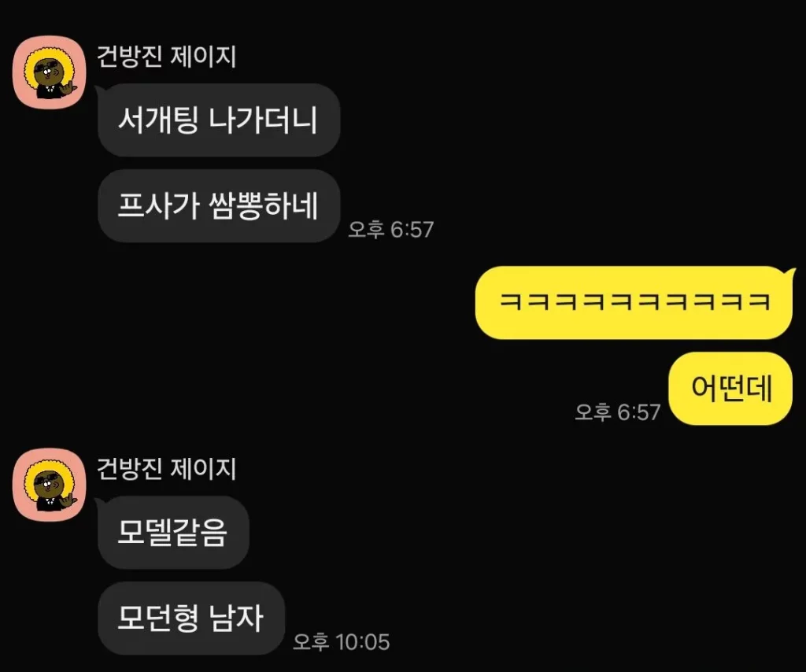Click the word 프사가 in the second message
Screen dimensions: 806x672
coord(158,206)
